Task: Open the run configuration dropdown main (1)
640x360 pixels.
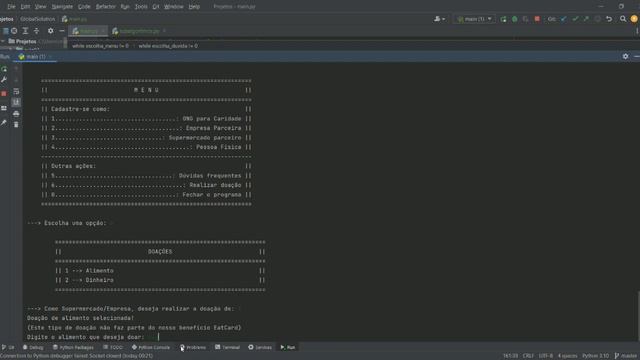Action: point(474,19)
